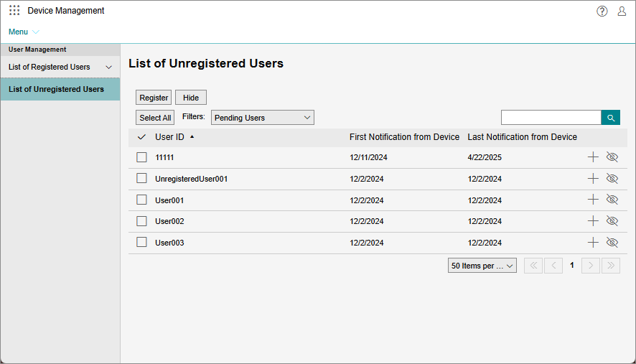
Task: Expand the 50 Items per page dropdown
Action: click(x=482, y=266)
